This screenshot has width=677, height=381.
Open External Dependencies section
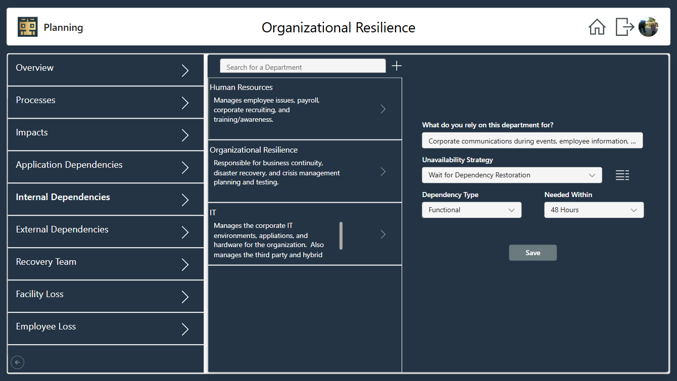pos(105,232)
